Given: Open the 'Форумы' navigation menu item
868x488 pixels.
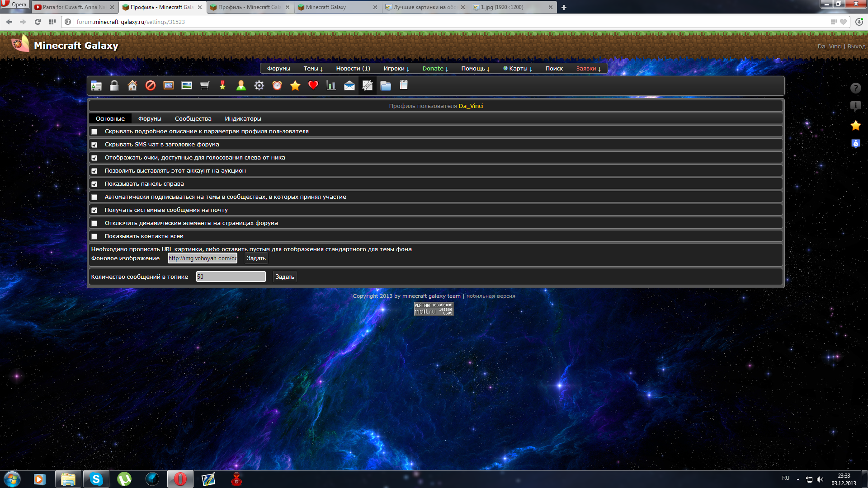Looking at the screenshot, I should pos(278,69).
